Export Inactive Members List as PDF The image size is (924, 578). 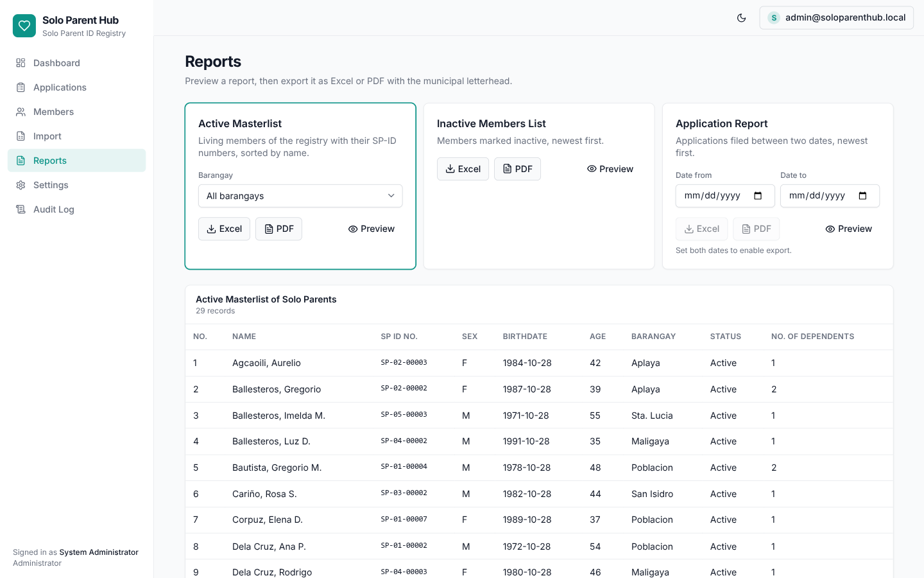point(517,169)
